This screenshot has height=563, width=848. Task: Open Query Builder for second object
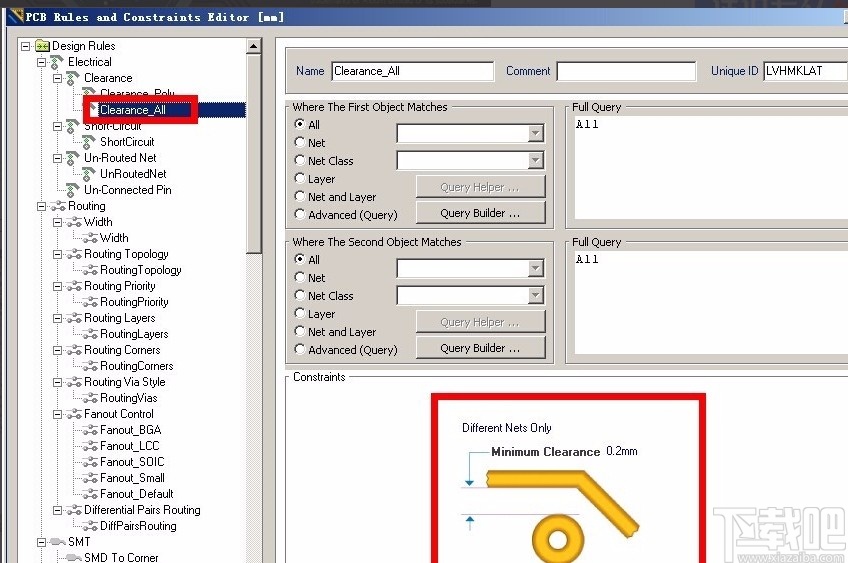pos(480,348)
